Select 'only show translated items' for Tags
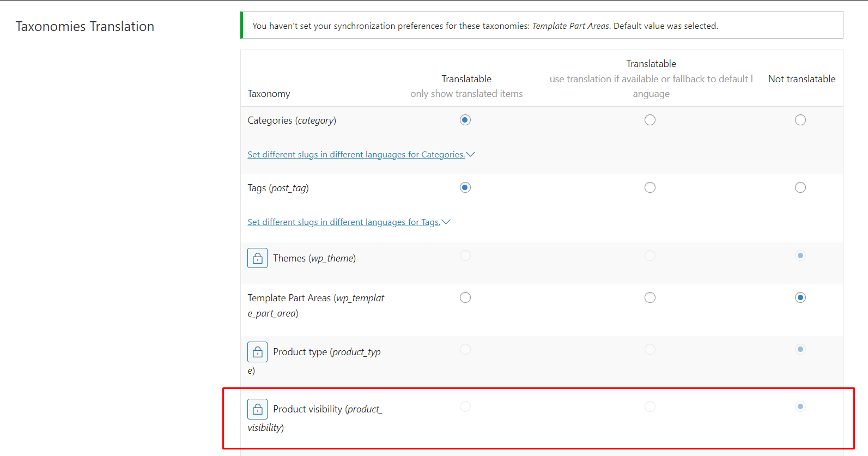The width and height of the screenshot is (868, 456). (465, 187)
